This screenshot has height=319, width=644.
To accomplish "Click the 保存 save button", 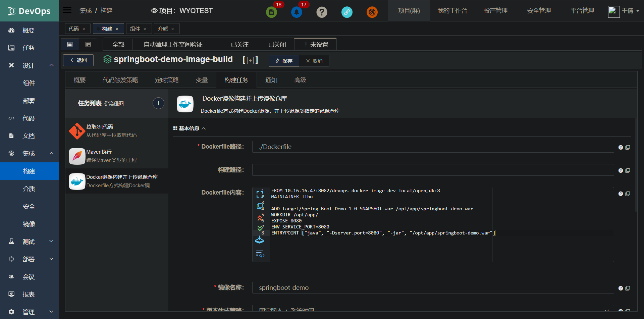I will pyautogui.click(x=283, y=61).
